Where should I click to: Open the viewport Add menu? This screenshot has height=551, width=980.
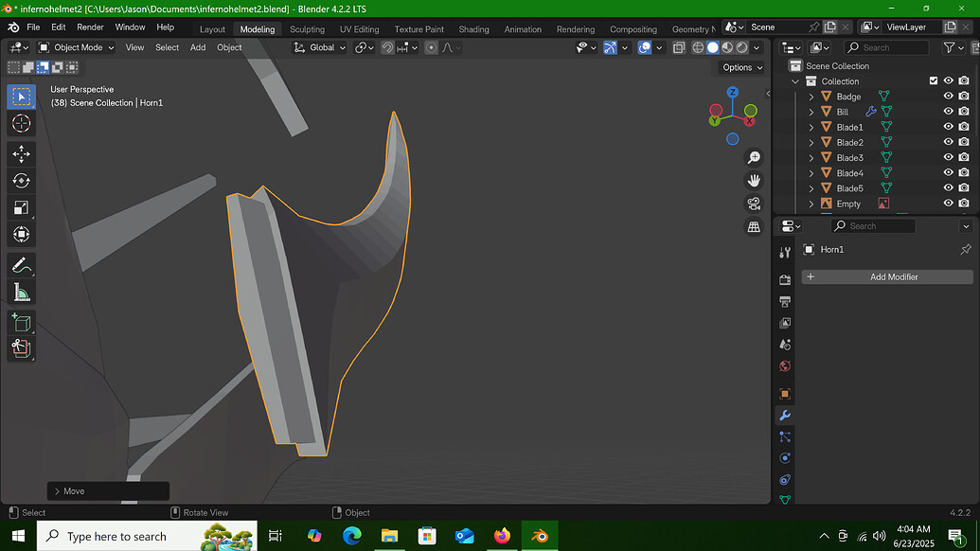[198, 47]
